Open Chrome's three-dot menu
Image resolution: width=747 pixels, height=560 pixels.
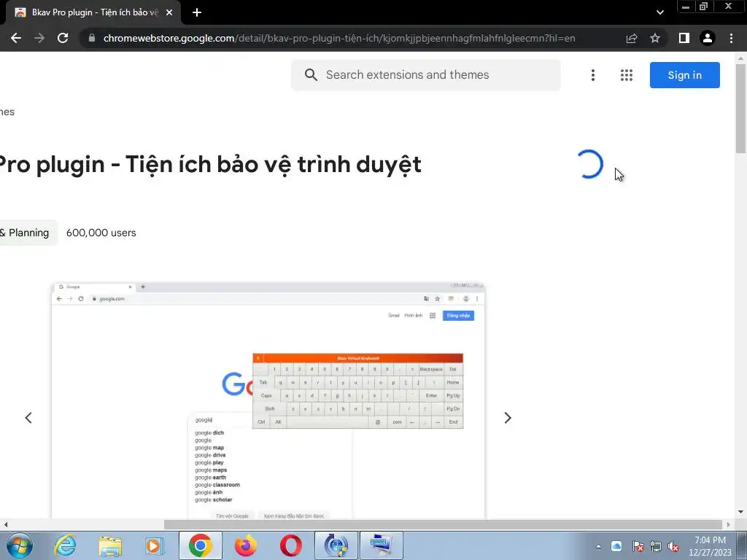point(731,38)
